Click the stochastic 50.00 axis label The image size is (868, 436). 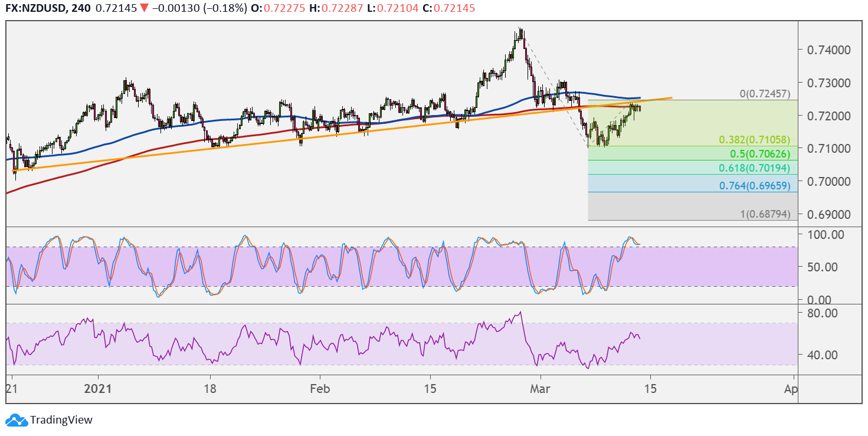point(821,267)
